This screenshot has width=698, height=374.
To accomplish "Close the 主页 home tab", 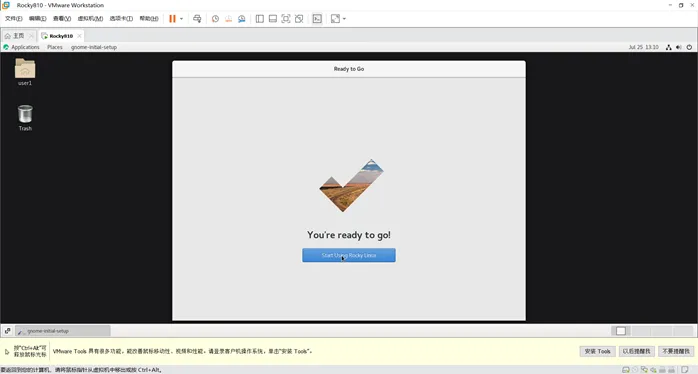I will 31,36.
